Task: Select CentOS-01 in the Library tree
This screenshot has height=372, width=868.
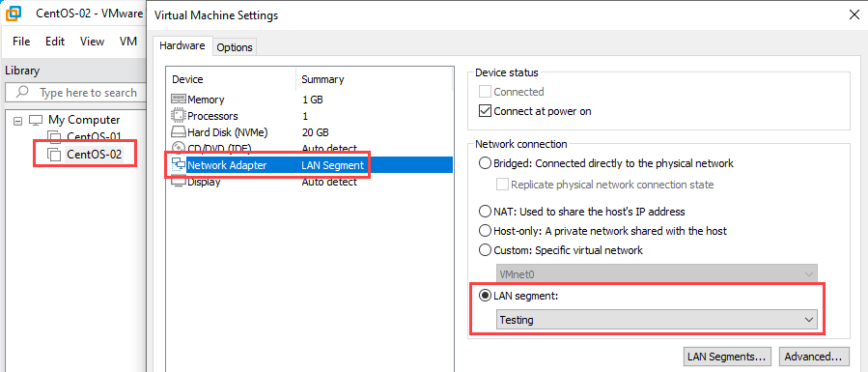Action: click(94, 136)
